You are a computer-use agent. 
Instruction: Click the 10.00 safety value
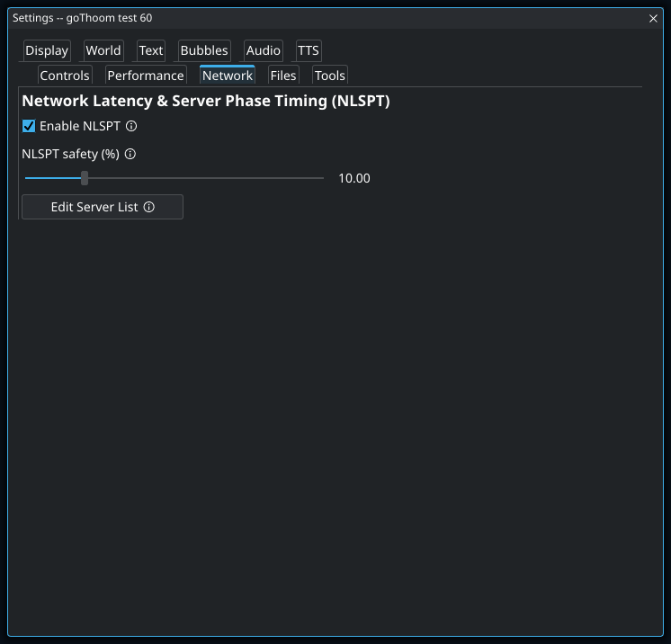[353, 178]
